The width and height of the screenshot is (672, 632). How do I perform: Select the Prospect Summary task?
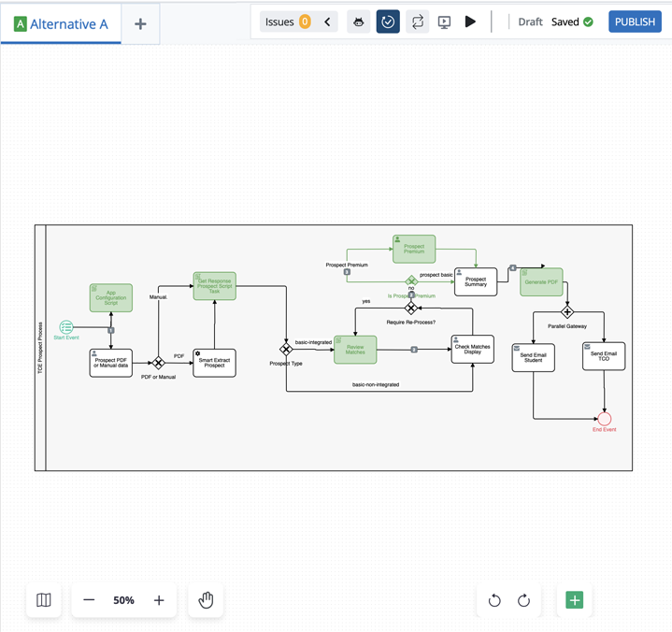click(x=476, y=281)
